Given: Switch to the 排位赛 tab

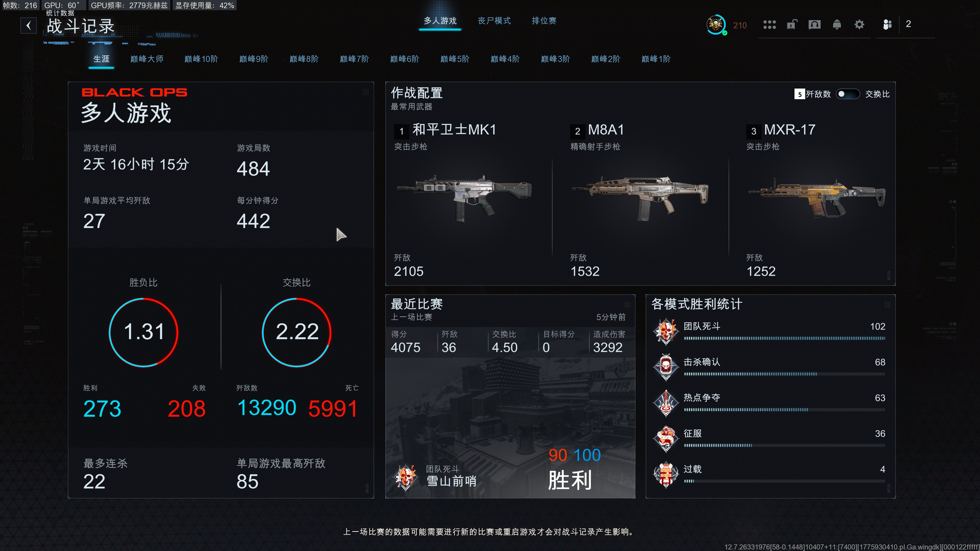Looking at the screenshot, I should coord(544,20).
